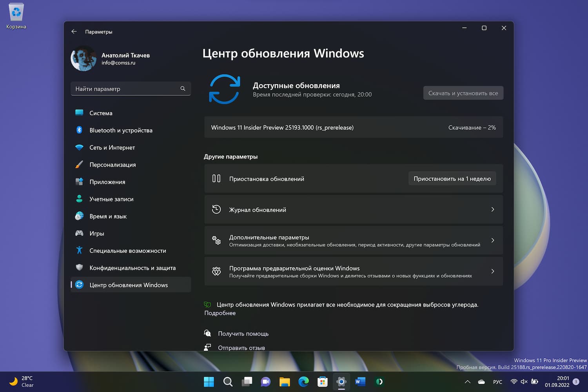This screenshot has height=392, width=588.
Task: Click the Персонализация paintbrush icon
Action: tap(79, 165)
